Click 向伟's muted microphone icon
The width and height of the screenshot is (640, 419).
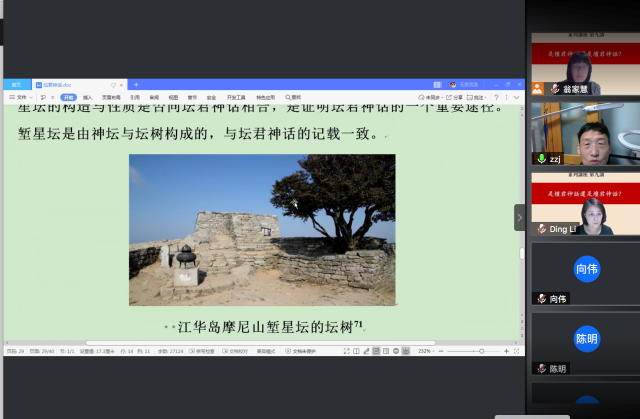pos(542,299)
